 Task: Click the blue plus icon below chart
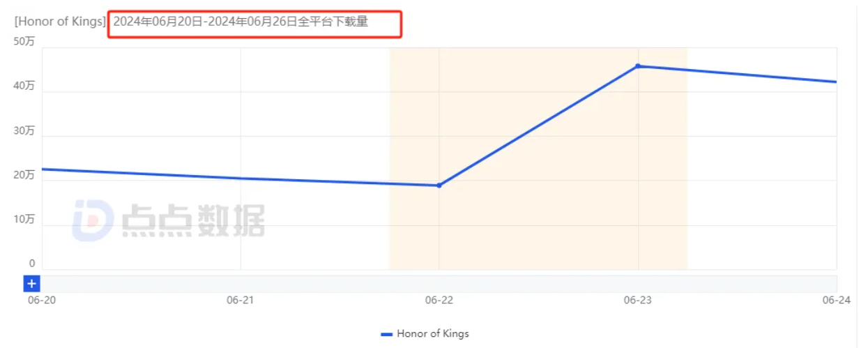(x=32, y=284)
